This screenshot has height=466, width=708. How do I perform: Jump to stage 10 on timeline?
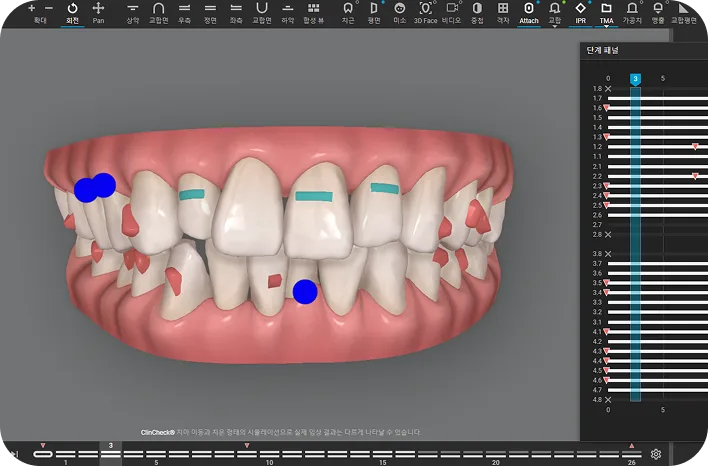point(269,453)
